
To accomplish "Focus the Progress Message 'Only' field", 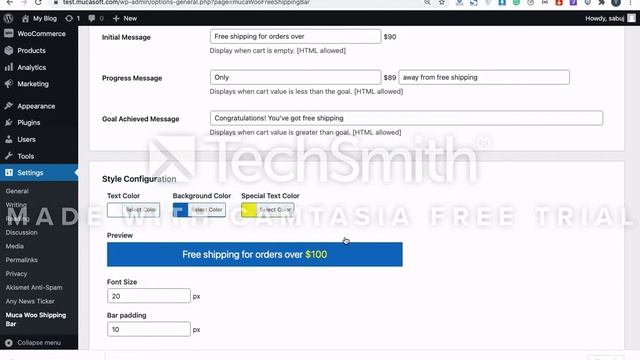I will (296, 77).
